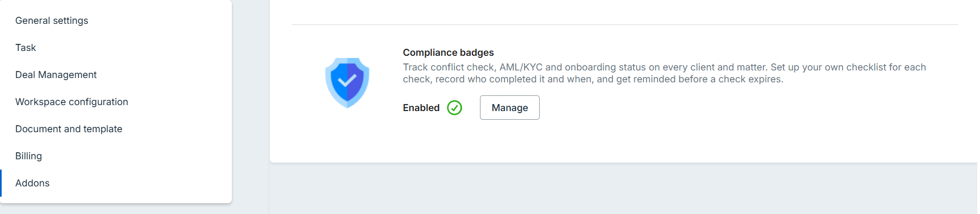Click the compliance badges description text
This screenshot has height=214, width=980.
664,73
